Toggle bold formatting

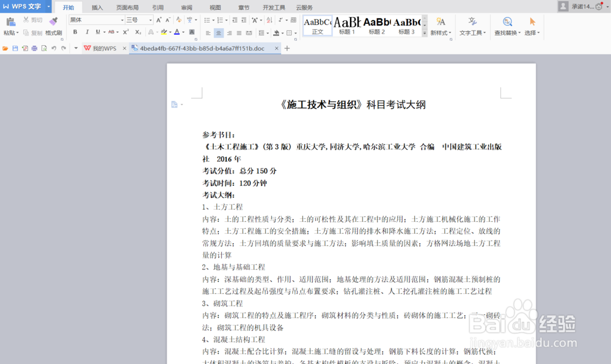75,32
